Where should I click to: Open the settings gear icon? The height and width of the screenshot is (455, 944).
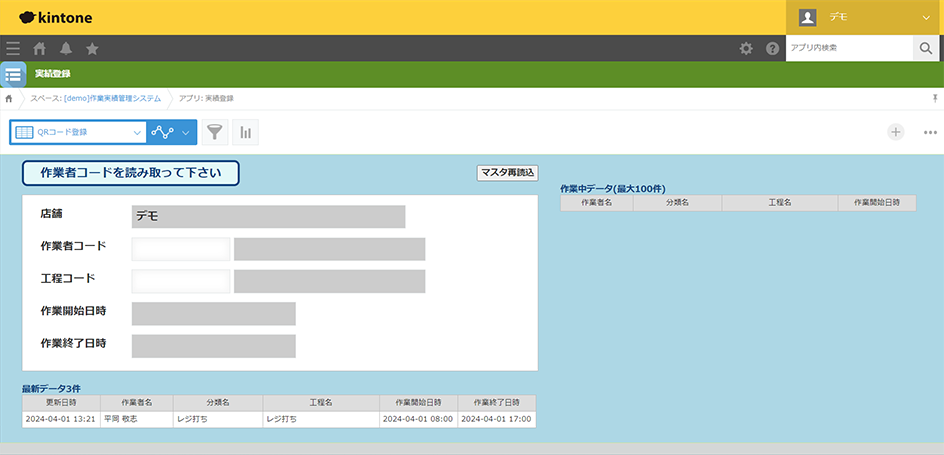746,48
